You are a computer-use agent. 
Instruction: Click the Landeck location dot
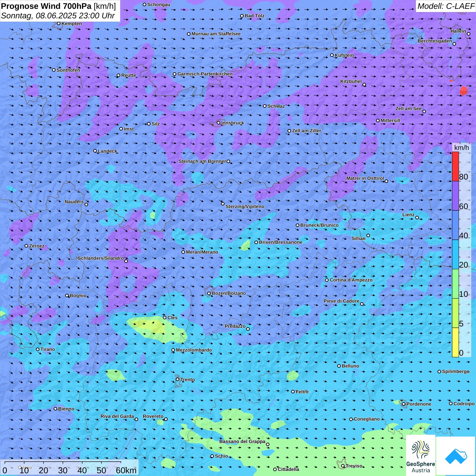click(x=95, y=151)
